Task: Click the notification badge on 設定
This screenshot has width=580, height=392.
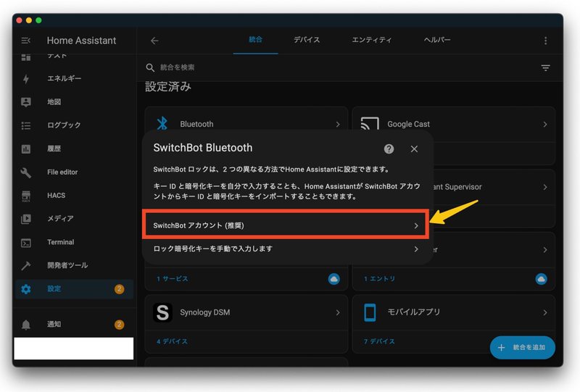Action: coord(119,289)
